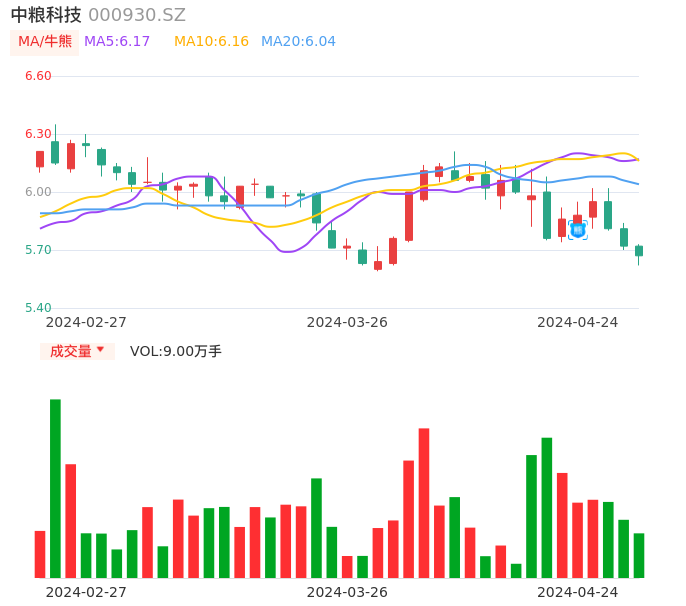The width and height of the screenshot is (686, 606).
Task: Click the tallest green volume bar
Action: coord(55,488)
